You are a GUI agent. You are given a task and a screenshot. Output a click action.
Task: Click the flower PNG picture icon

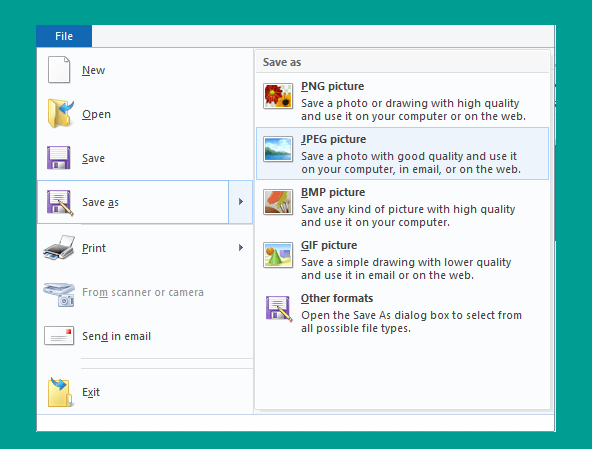278,96
